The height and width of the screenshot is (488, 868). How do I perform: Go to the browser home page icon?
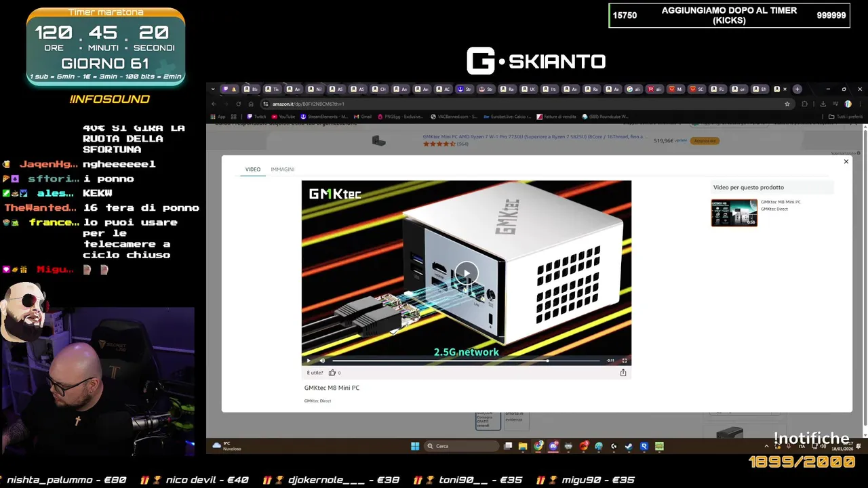tap(251, 104)
